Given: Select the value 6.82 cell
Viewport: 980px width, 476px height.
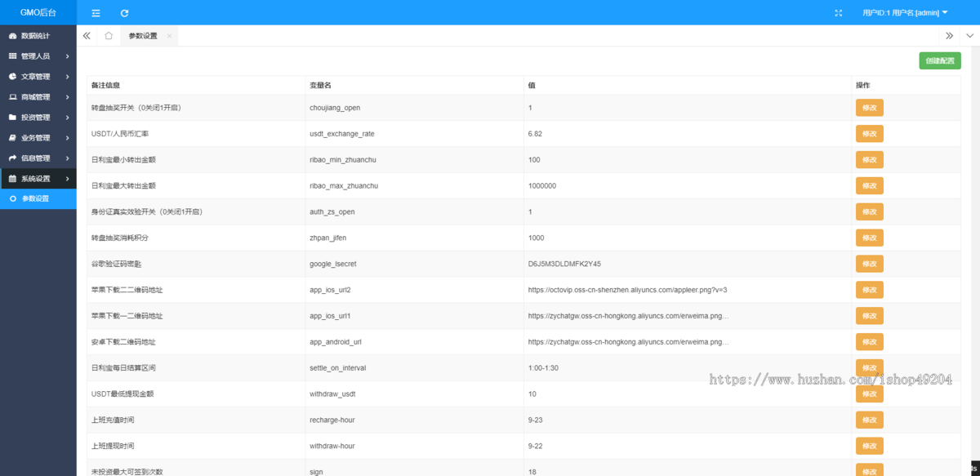Looking at the screenshot, I should pos(688,134).
